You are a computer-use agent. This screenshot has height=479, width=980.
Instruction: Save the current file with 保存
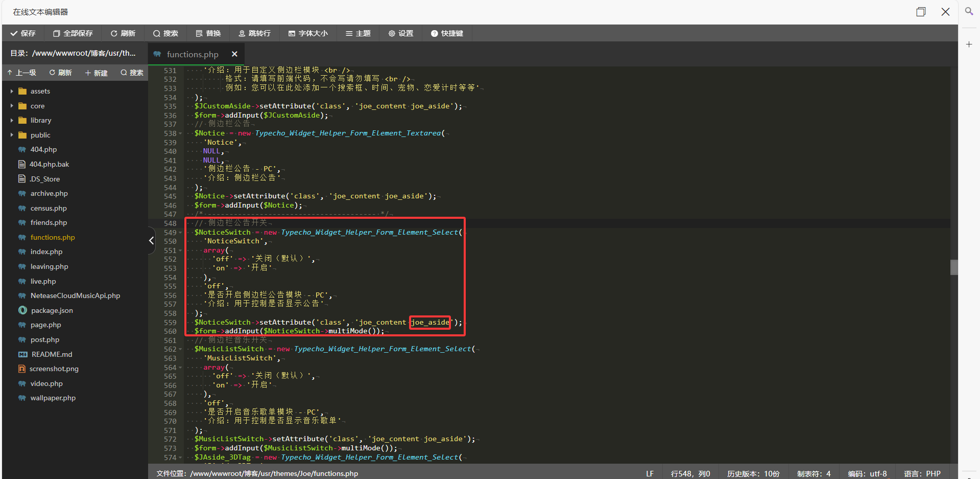(x=23, y=33)
